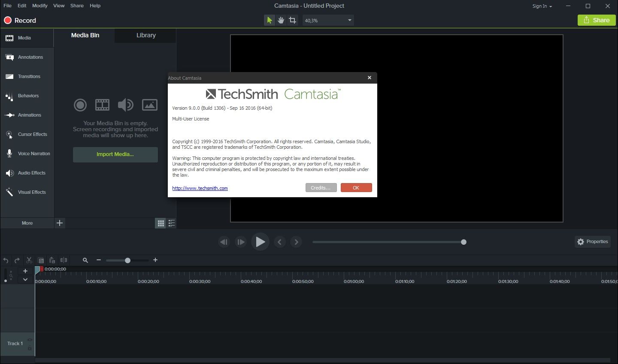Activate the Crop tool
The width and height of the screenshot is (618, 364).
tap(292, 20)
